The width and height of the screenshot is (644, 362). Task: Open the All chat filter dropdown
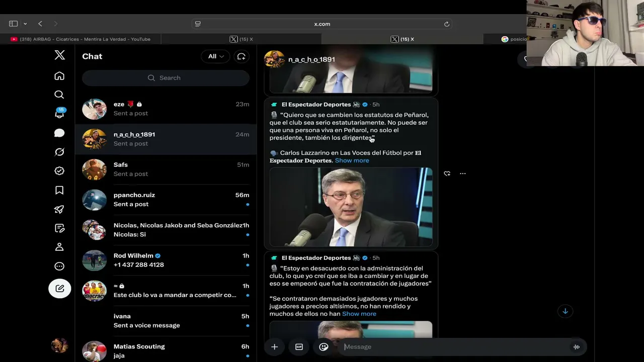(215, 56)
